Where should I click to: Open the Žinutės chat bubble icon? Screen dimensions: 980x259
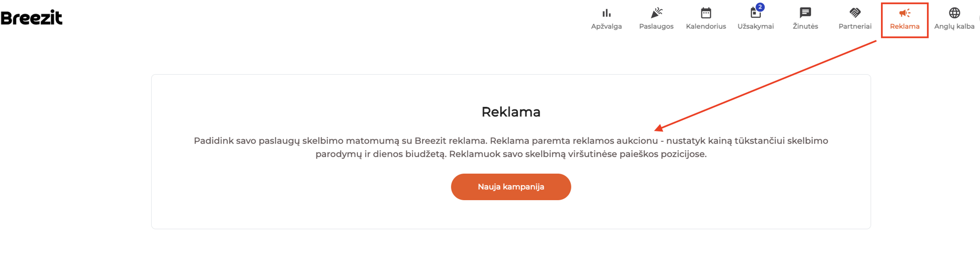(x=805, y=13)
